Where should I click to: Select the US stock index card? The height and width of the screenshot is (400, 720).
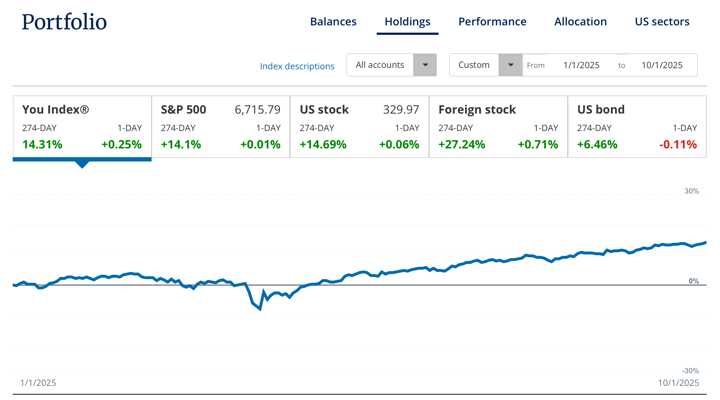359,127
